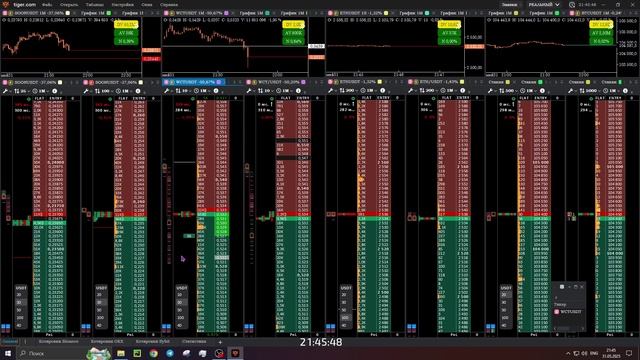Click purple link color square on WCTUSDT chart tab
The height and width of the screenshot is (360, 640).
(227, 13)
